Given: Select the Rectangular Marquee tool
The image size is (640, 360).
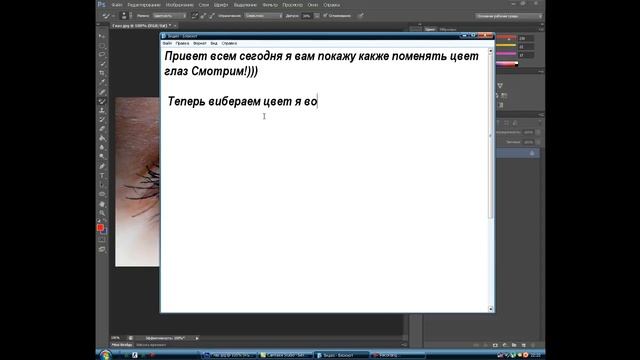Looking at the screenshot, I should pos(102,46).
